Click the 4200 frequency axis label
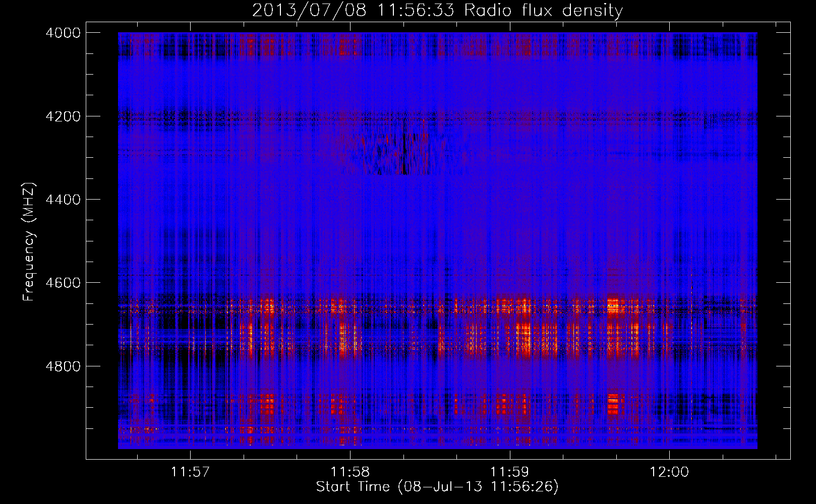This screenshot has height=504, width=816. [x=63, y=116]
